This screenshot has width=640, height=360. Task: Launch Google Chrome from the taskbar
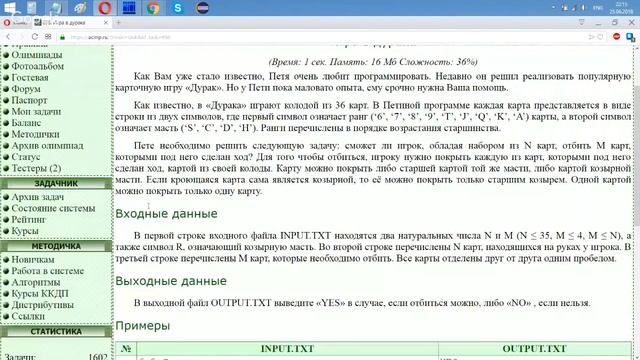click(x=153, y=8)
